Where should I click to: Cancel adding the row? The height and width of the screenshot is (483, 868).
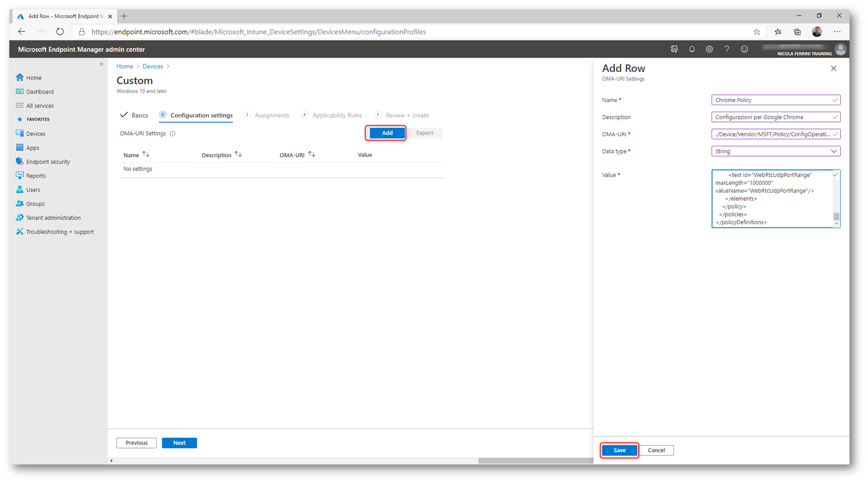coord(656,450)
